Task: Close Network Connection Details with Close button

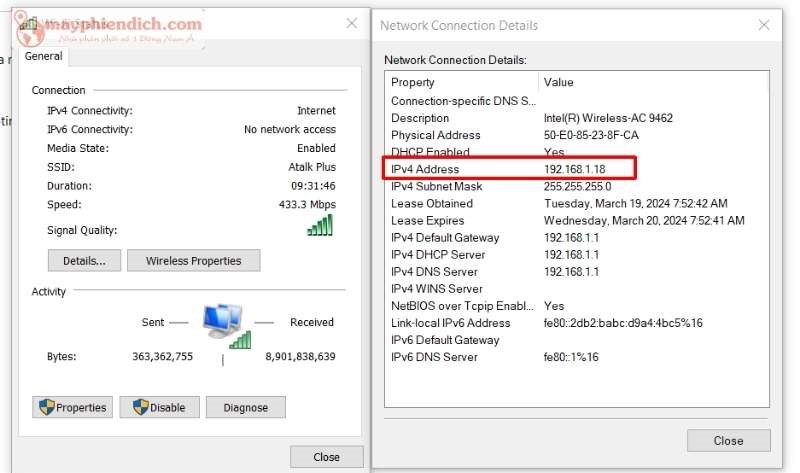Action: (728, 440)
